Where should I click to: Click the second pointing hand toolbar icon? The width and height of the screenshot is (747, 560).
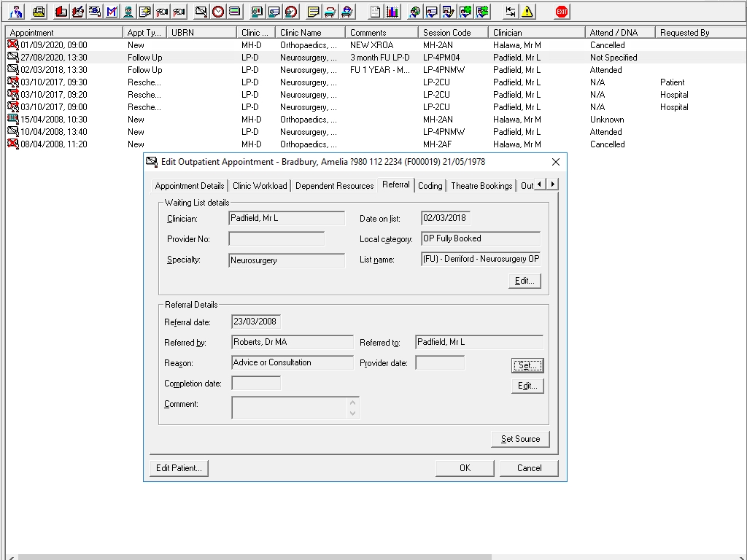[x=179, y=12]
